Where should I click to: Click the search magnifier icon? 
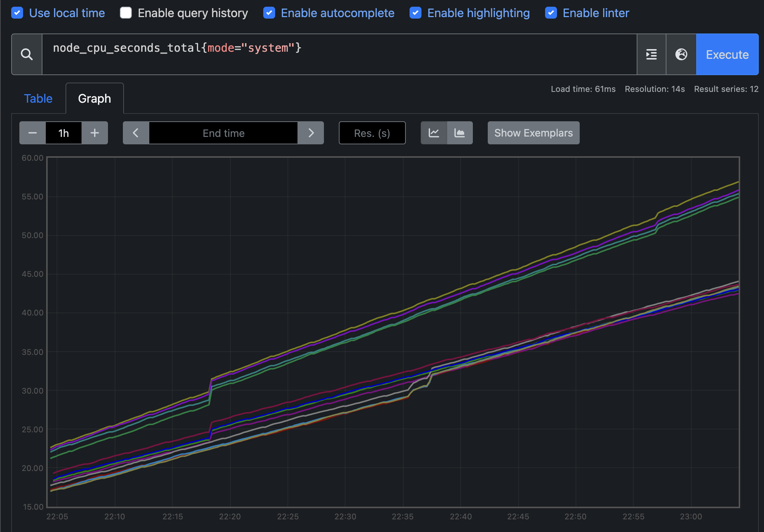(27, 55)
